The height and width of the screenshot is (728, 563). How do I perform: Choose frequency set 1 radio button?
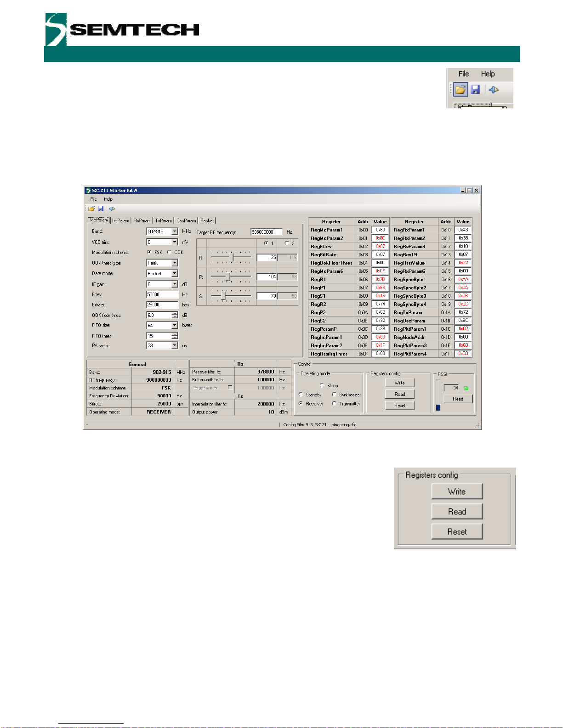(x=266, y=243)
